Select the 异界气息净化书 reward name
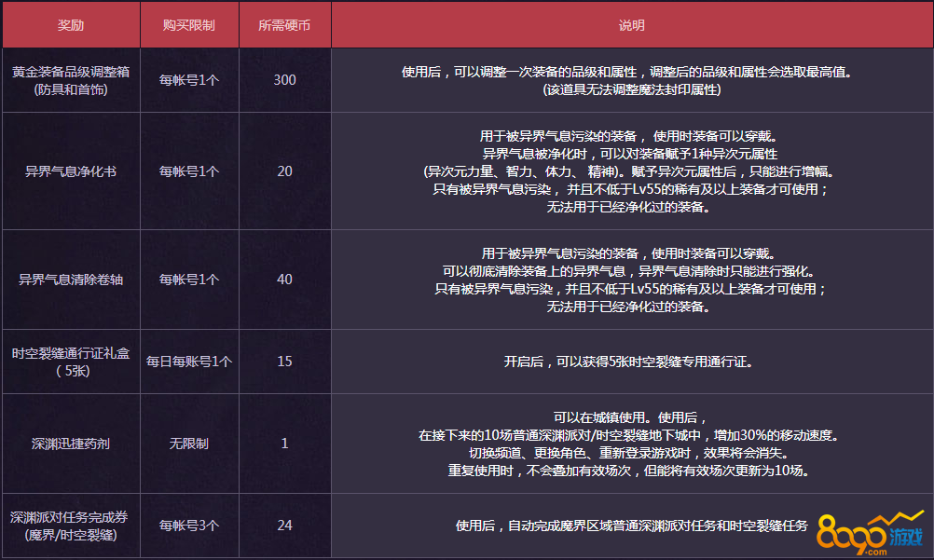The image size is (934, 560). [71, 171]
